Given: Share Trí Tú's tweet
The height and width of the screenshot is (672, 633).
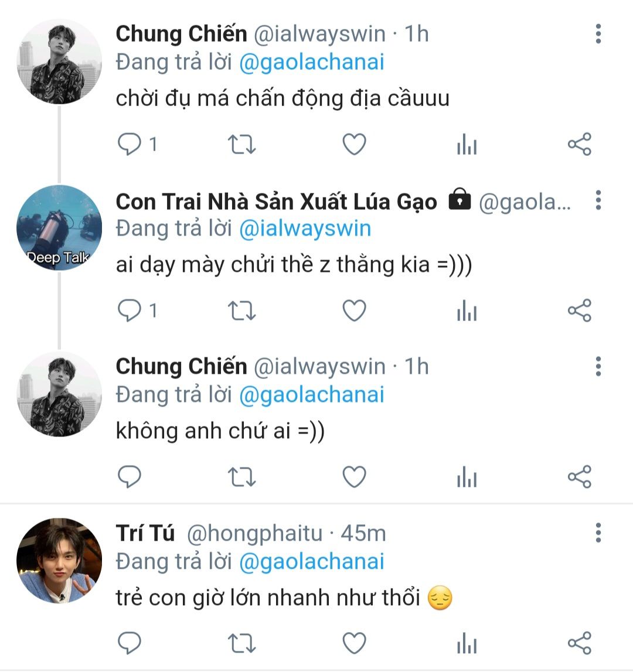Looking at the screenshot, I should coord(580,643).
